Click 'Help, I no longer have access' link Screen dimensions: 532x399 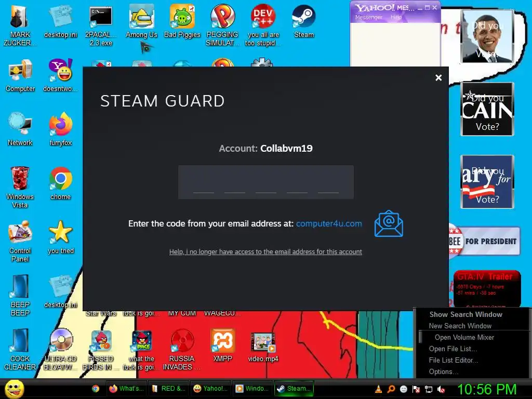tap(265, 252)
